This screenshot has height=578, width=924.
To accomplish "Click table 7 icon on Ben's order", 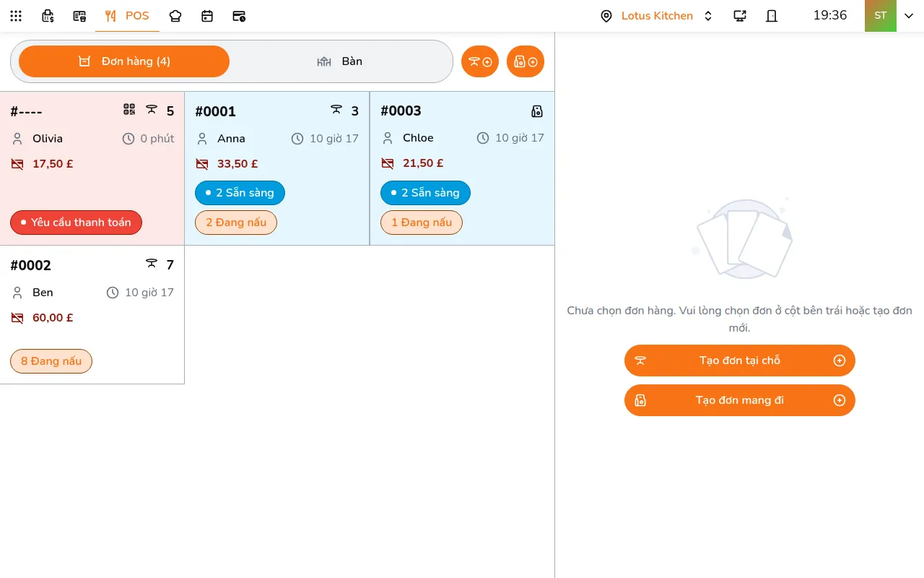I will click(x=152, y=264).
